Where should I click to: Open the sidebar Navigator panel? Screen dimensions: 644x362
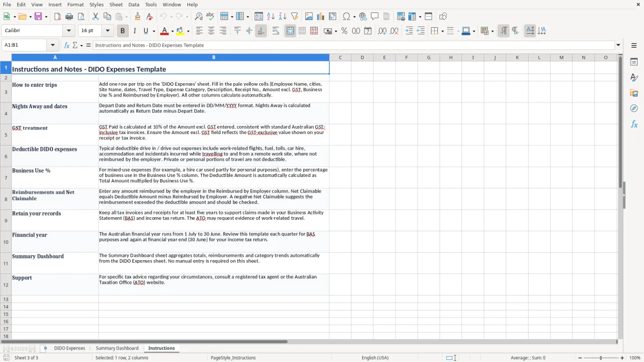point(634,109)
